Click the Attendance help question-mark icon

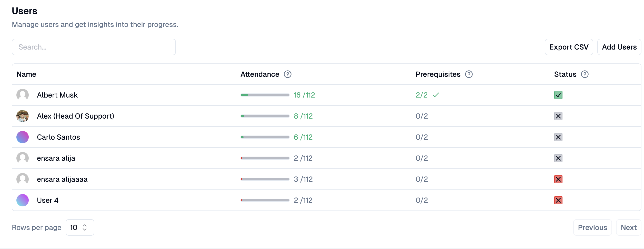coord(288,74)
